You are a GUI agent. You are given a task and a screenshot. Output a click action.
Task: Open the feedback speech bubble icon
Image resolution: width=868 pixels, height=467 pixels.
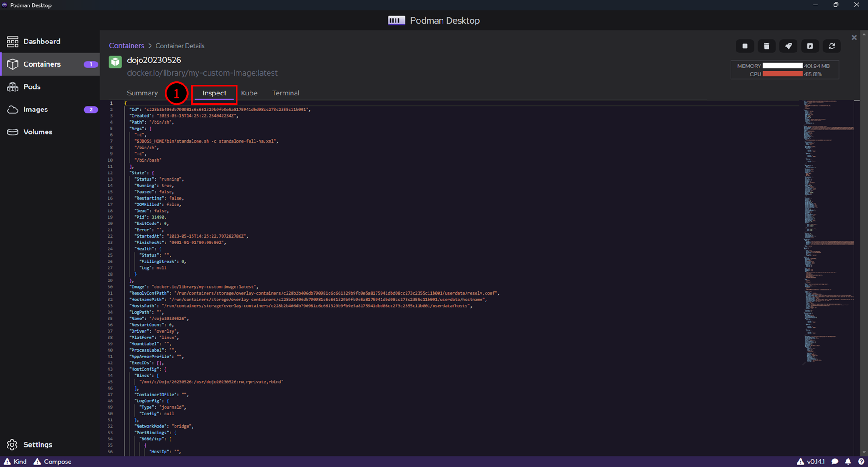coord(835,462)
